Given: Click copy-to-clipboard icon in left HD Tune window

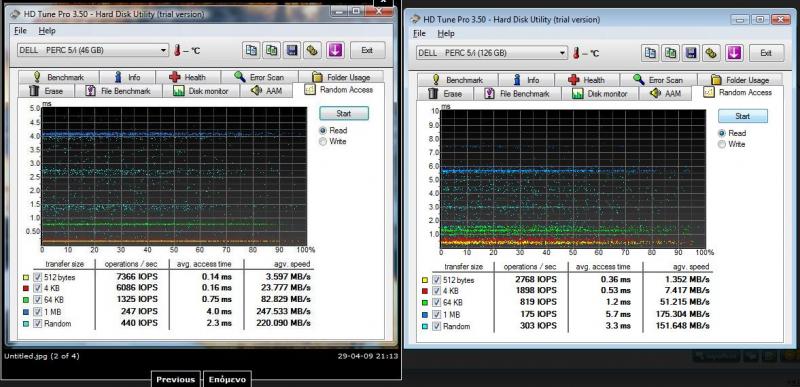Looking at the screenshot, I should point(251,50).
